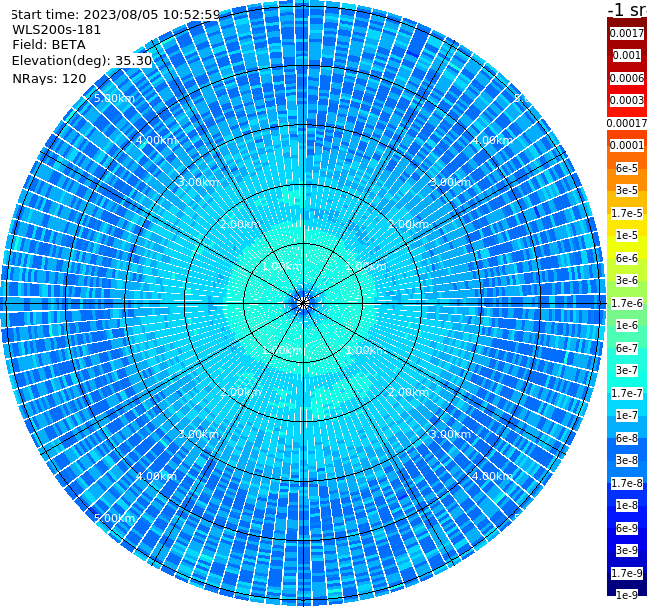The width and height of the screenshot is (647, 607).
Task: Click the 6e-7 colorbar label
Action: [627, 348]
